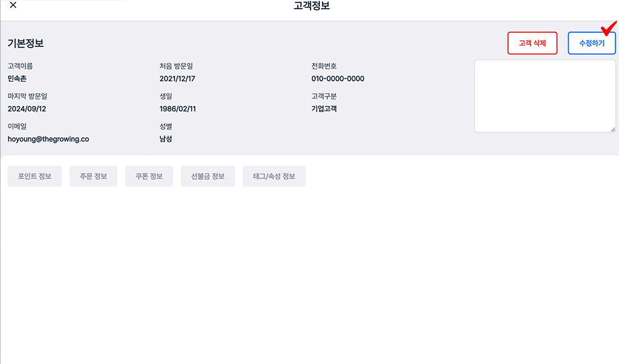
Task: Click the customer name 민속촌
Action: [17, 78]
